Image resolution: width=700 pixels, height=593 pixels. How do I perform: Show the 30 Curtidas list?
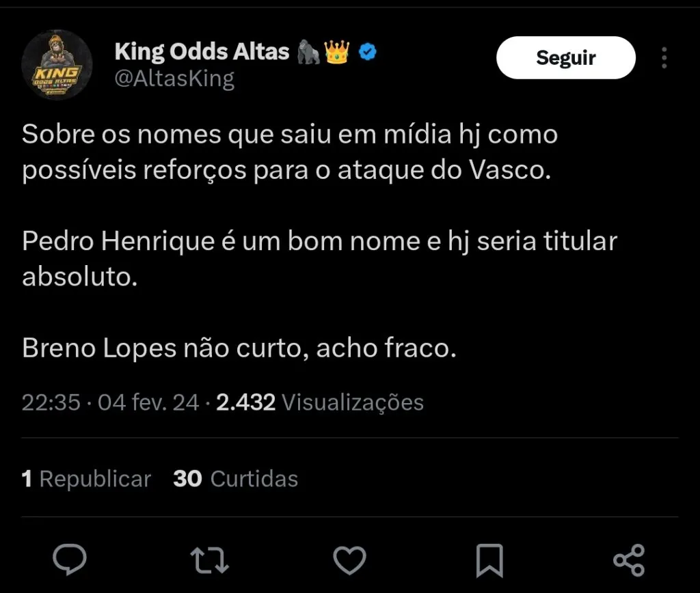[236, 479]
